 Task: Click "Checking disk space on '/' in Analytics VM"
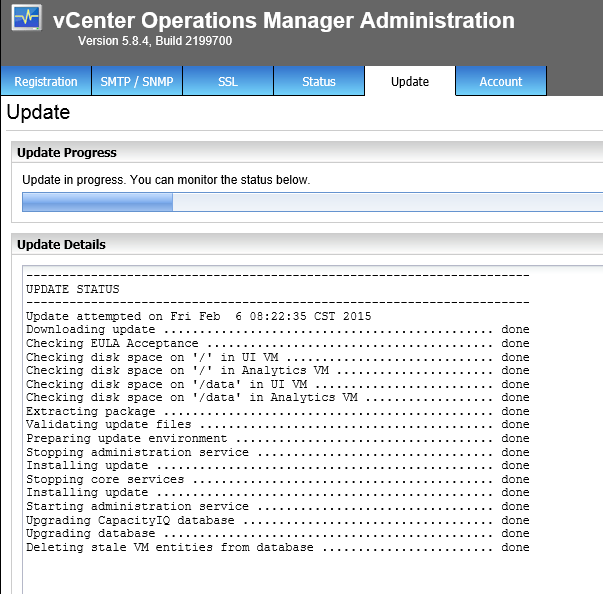(x=278, y=370)
